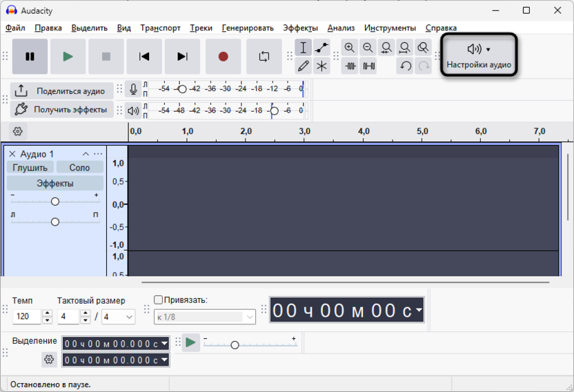This screenshot has width=574, height=392.
Task: Select the Draw pencil tool
Action: click(x=303, y=66)
